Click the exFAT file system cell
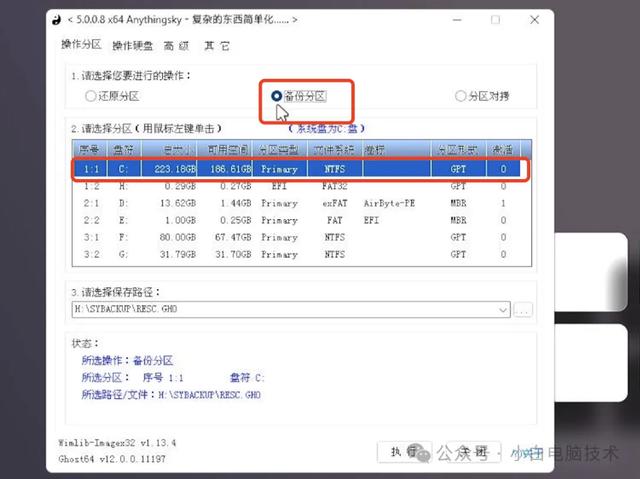The image size is (640, 479). click(335, 203)
